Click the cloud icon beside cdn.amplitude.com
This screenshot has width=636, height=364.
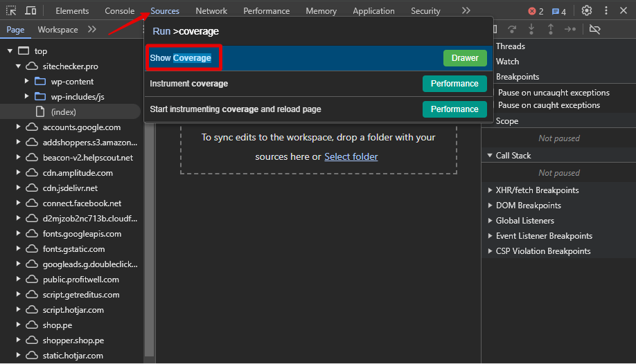click(x=32, y=173)
